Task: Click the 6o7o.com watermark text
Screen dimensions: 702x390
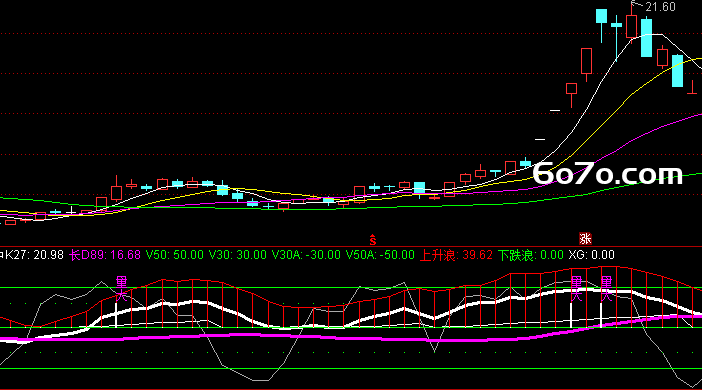Action: (x=608, y=174)
